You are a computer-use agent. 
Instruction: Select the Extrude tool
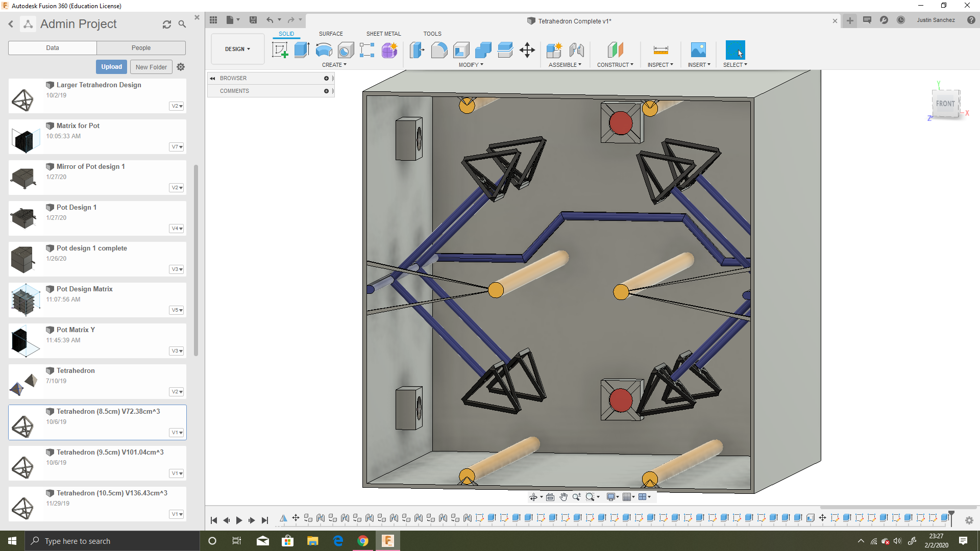(x=302, y=50)
